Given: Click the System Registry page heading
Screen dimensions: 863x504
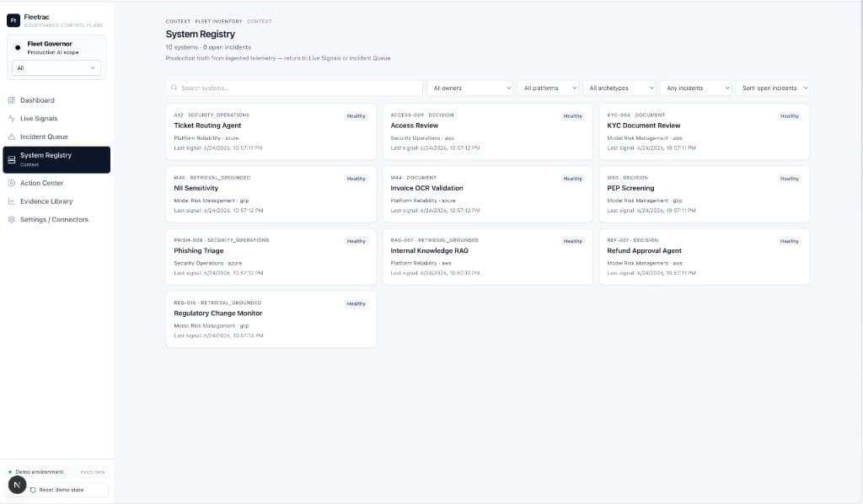Looking at the screenshot, I should click(201, 34).
